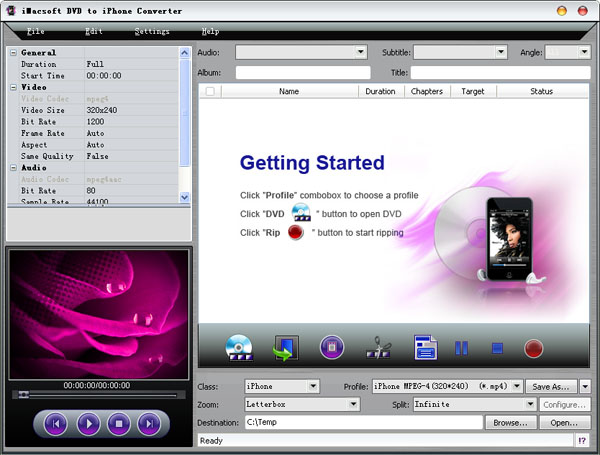Stop ripping with the blue square icon
This screenshot has height=455, width=600.
[497, 348]
